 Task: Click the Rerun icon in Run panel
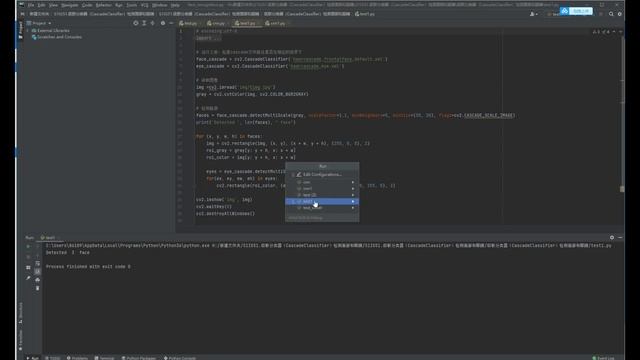(x=28, y=246)
